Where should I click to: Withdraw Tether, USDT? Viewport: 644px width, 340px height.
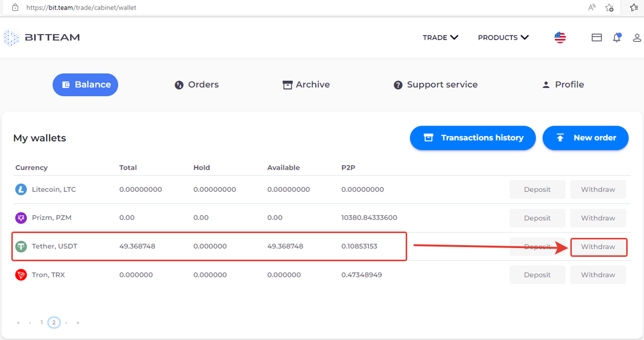point(599,247)
